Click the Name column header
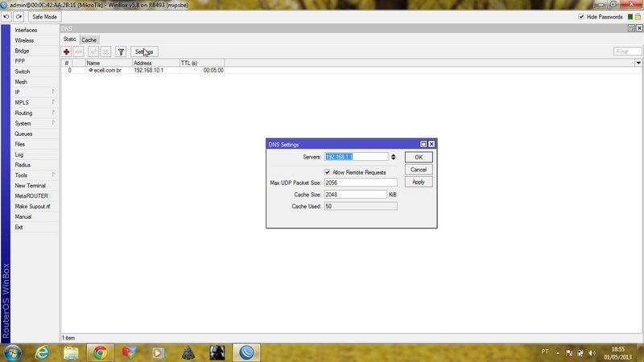The height and width of the screenshot is (362, 644). click(109, 63)
